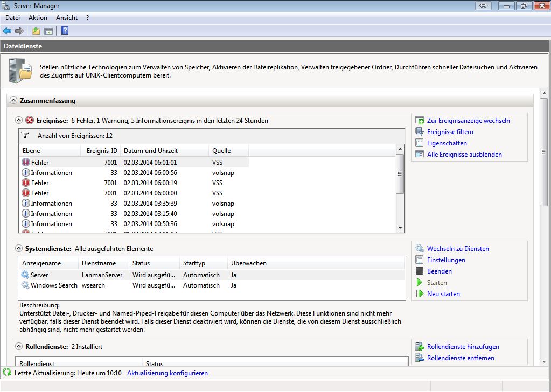Click Aktualisierung konfigurieren link
The width and height of the screenshot is (551, 392).
coord(167,373)
